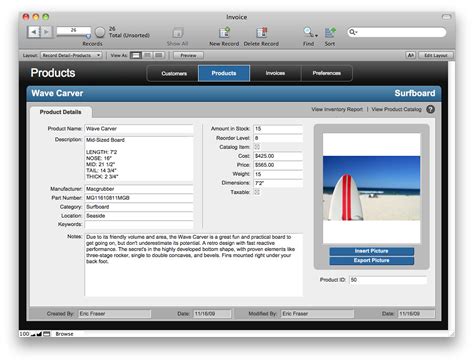Switch to List view icon

click(x=147, y=55)
